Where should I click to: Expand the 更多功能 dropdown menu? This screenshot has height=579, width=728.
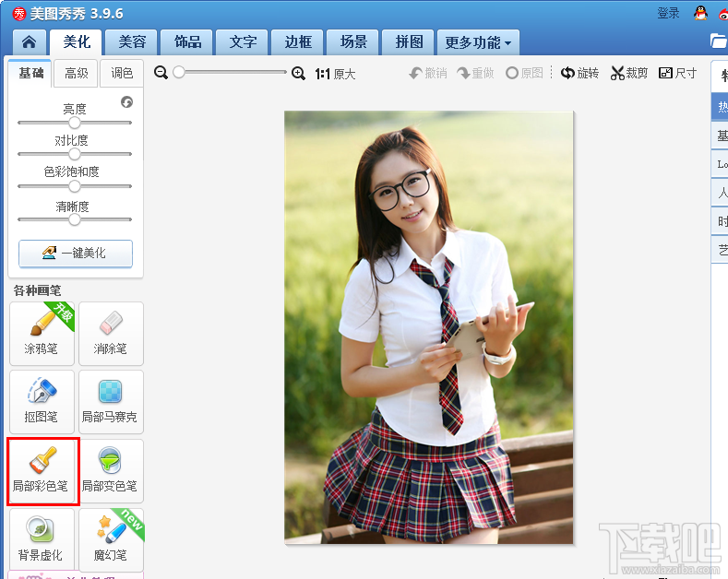478,42
